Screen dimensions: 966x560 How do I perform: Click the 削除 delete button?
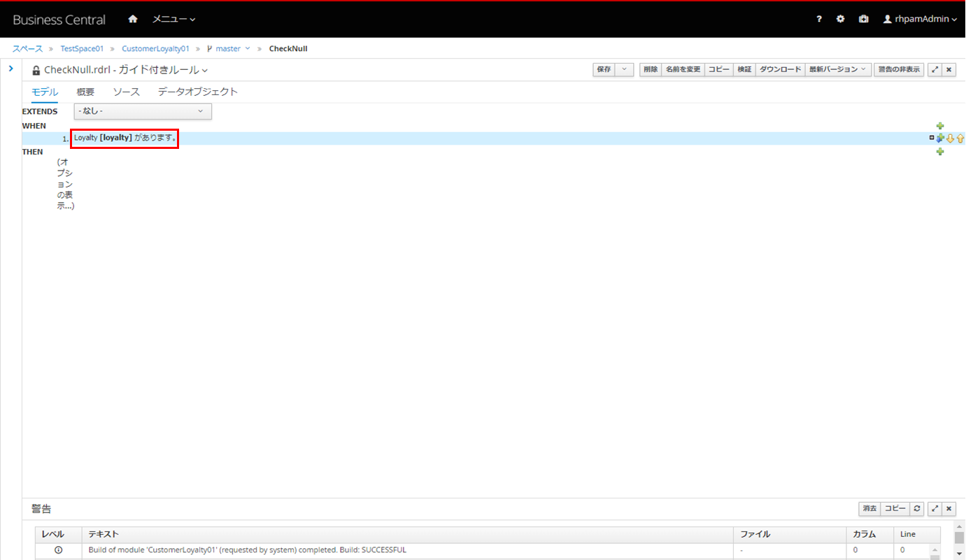pos(651,69)
